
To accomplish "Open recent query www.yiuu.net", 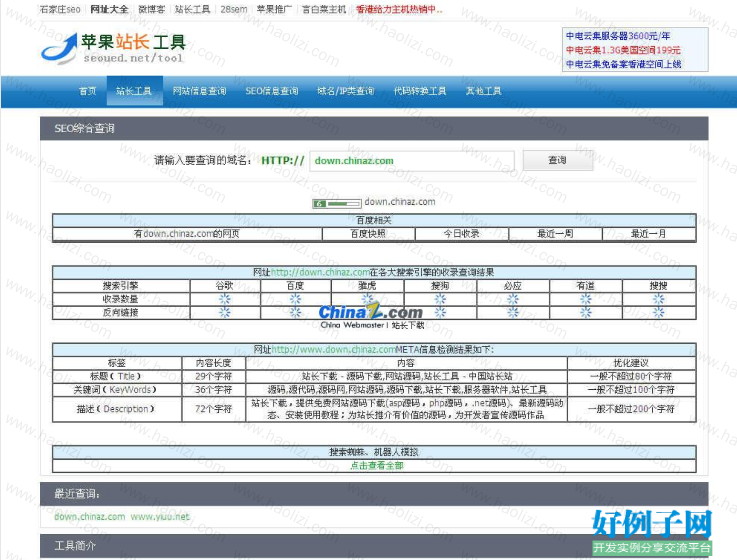I will [160, 517].
